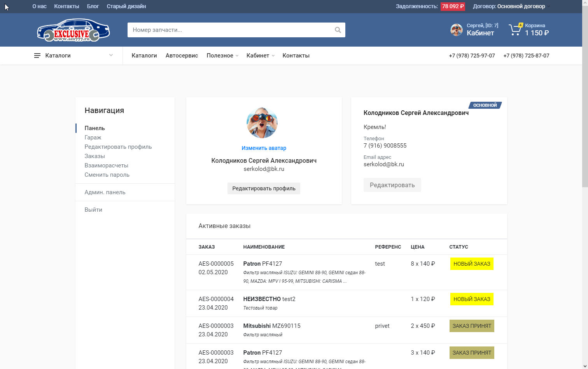Click the hamburger icon next to Каталоги
This screenshot has width=588, height=369.
point(37,56)
